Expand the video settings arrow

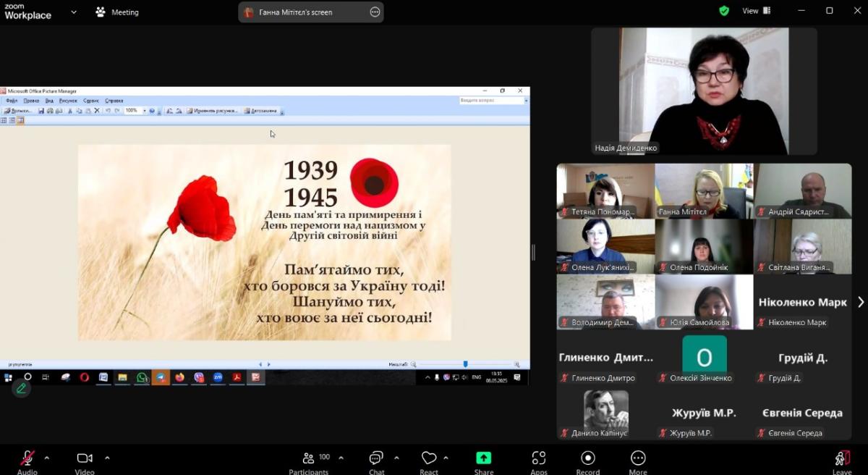[x=107, y=458]
